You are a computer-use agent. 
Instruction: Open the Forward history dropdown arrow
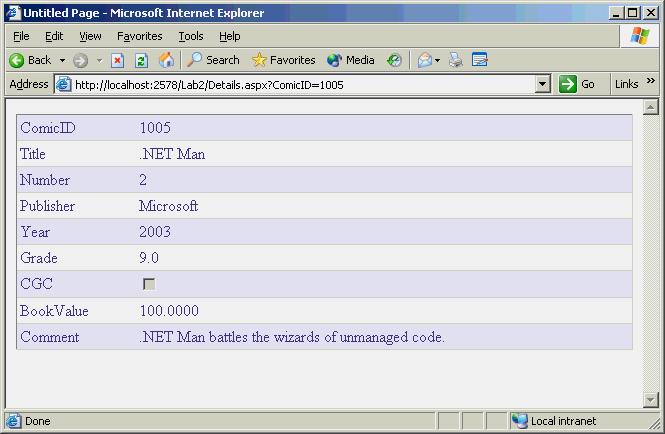(x=99, y=61)
